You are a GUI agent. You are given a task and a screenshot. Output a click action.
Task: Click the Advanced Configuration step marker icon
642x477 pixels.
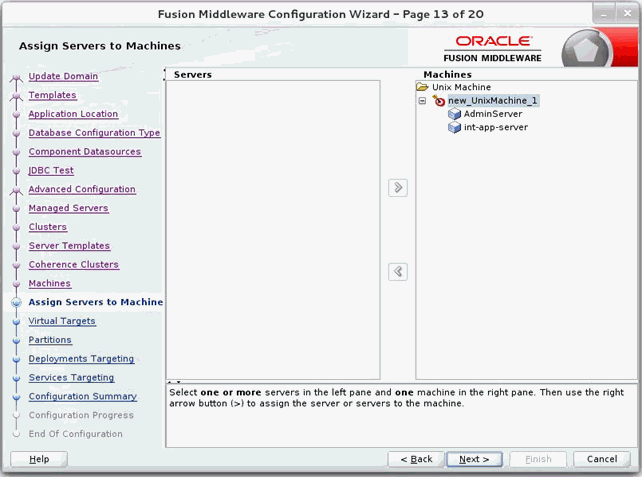click(x=16, y=190)
